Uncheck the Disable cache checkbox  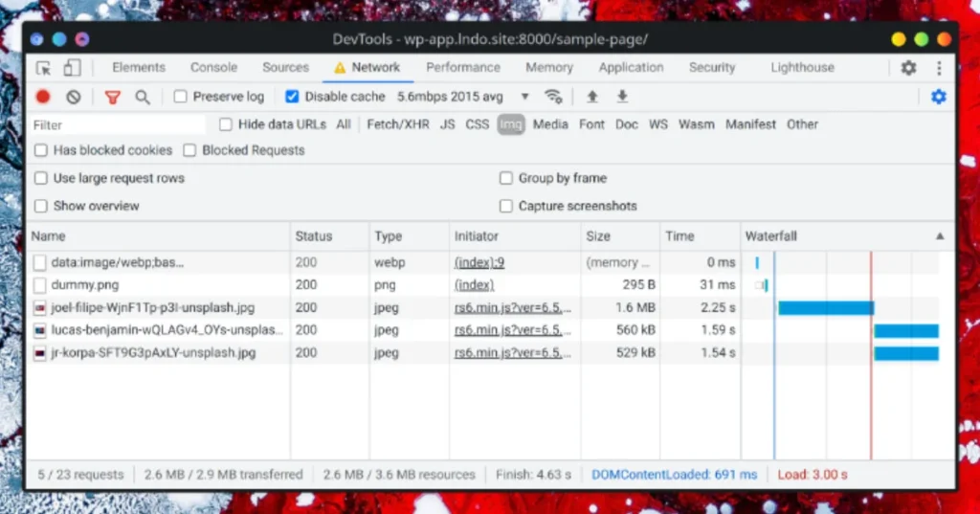(292, 97)
